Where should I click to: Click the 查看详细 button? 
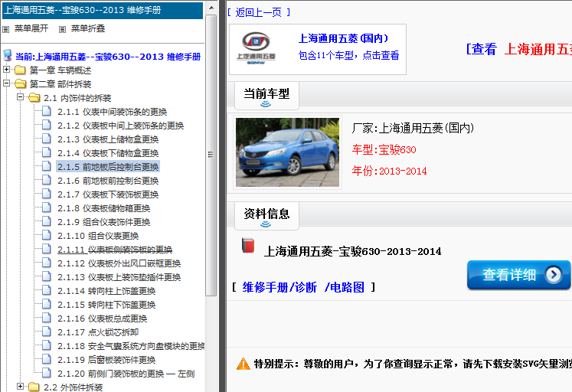click(x=518, y=275)
